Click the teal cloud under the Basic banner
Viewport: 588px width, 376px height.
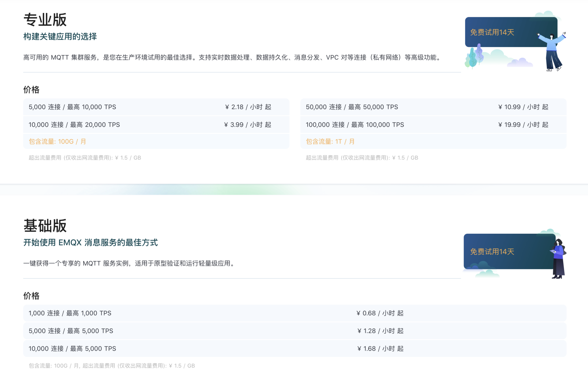pyautogui.click(x=487, y=273)
